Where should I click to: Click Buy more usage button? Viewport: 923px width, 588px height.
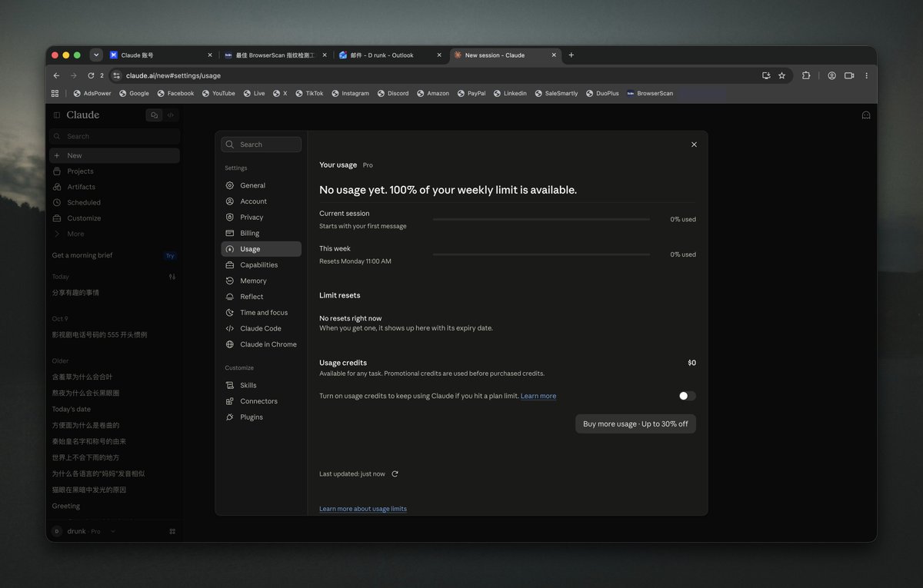[x=635, y=424]
